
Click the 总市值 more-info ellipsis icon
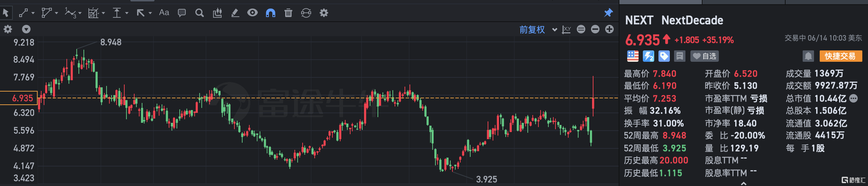854,98
